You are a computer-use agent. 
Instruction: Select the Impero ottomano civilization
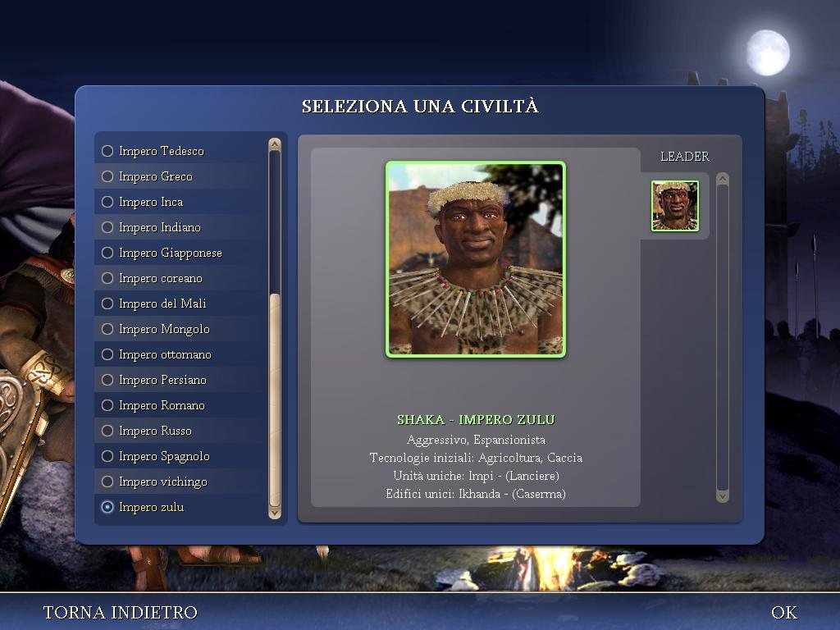click(180, 354)
